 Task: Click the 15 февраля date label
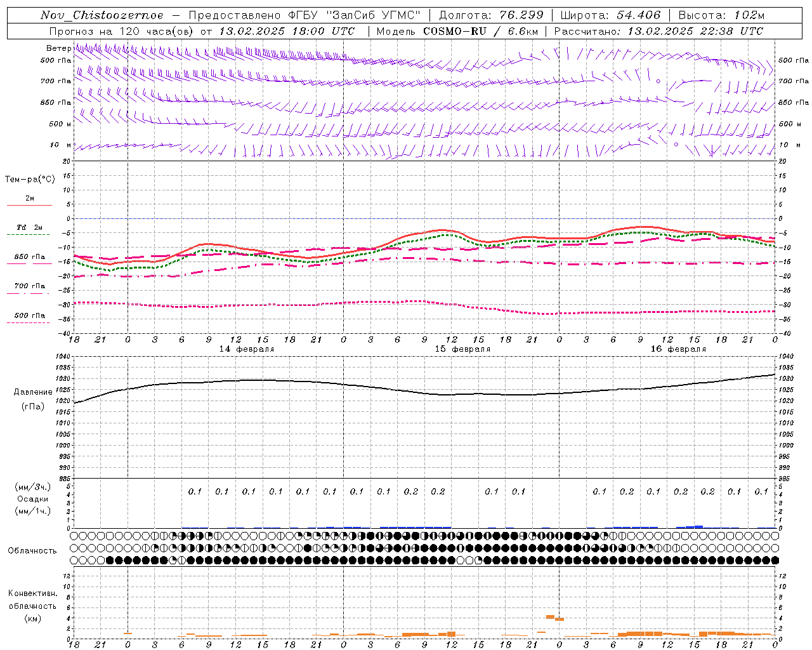click(x=462, y=349)
